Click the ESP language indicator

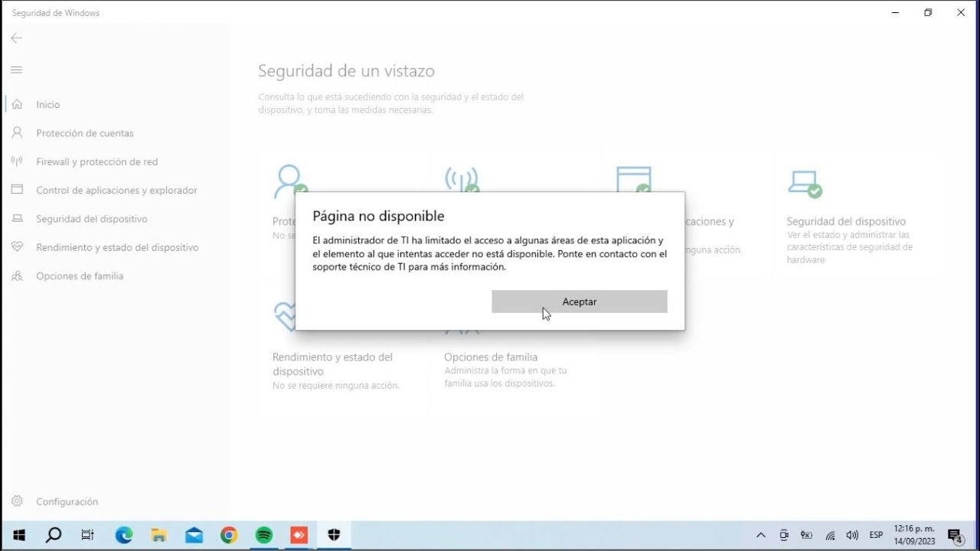[x=876, y=535]
